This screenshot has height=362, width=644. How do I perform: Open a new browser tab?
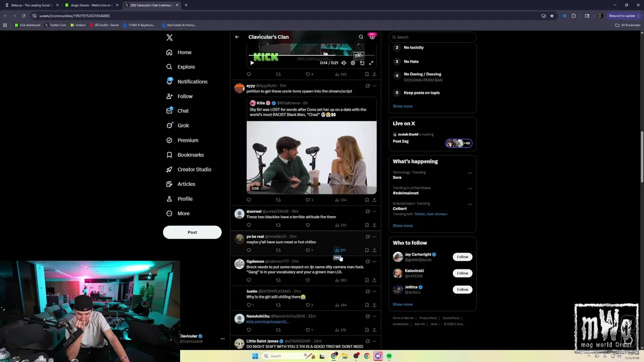pyautogui.click(x=186, y=5)
